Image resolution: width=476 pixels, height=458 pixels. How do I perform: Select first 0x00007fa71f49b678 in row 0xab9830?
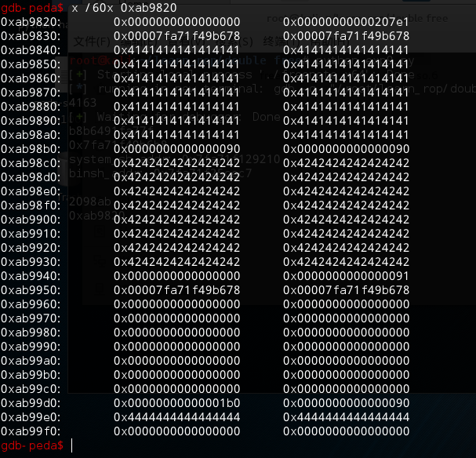(x=176, y=36)
